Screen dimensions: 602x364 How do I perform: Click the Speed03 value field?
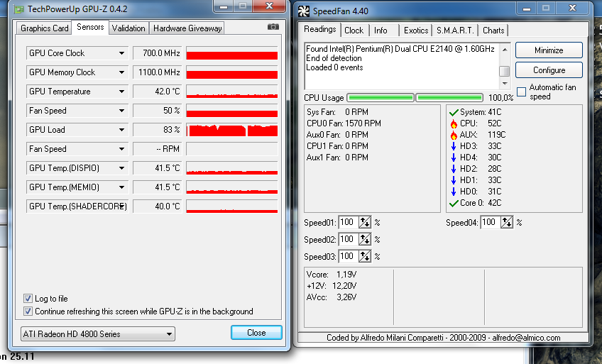point(349,256)
